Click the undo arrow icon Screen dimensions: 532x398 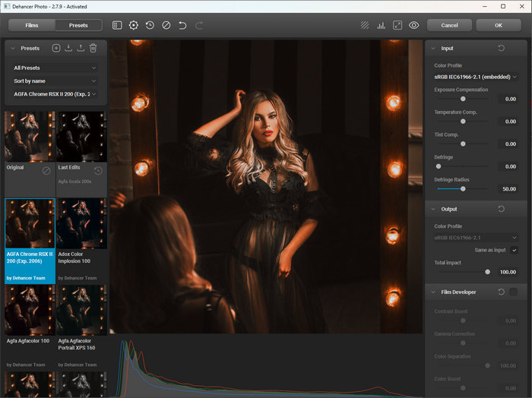(x=182, y=25)
